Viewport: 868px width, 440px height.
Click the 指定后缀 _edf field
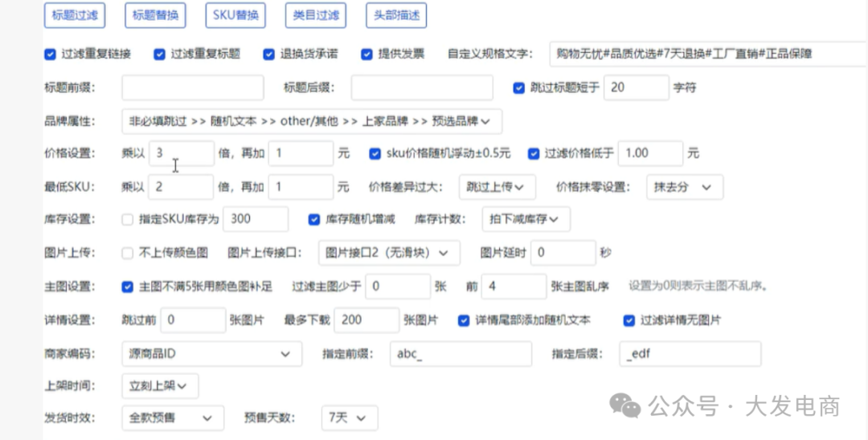tap(690, 354)
